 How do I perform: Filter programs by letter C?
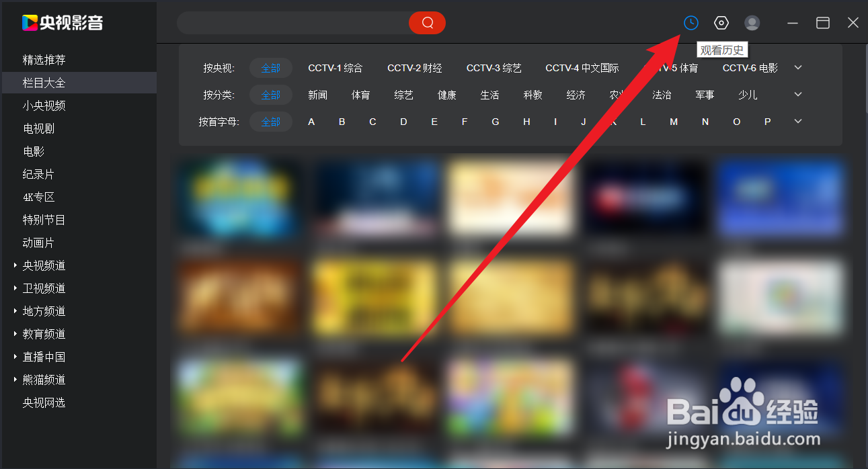(372, 122)
